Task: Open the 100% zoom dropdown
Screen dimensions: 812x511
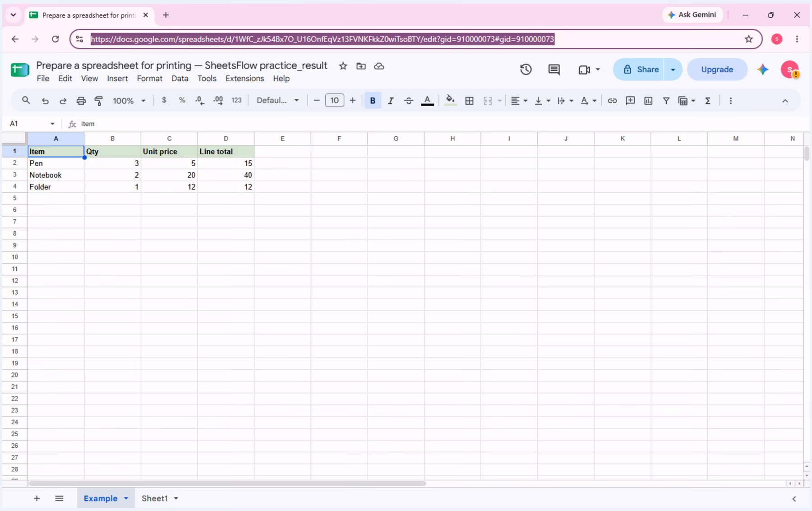Action: (129, 101)
